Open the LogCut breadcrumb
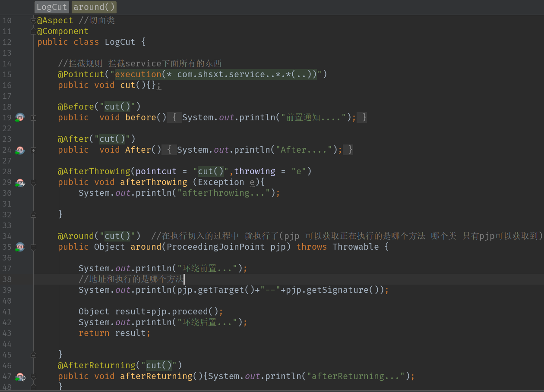This screenshot has height=392, width=544. click(52, 7)
